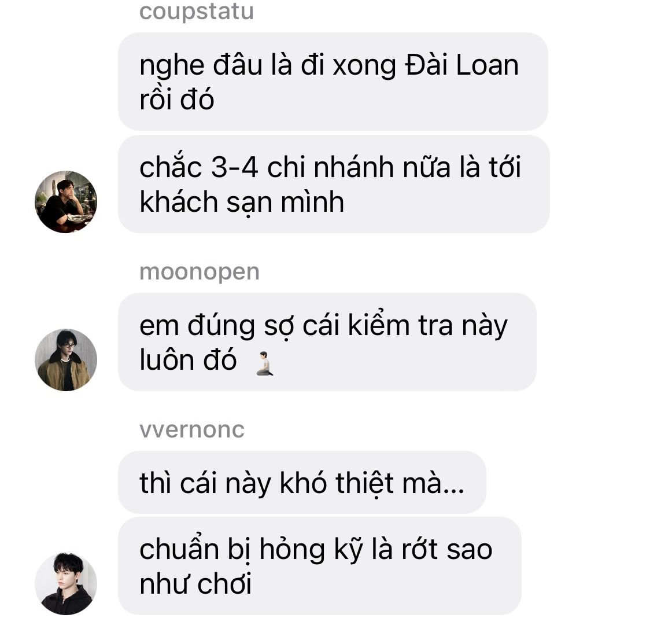Tap the vvernonc username label
This screenshot has width=672, height=629.
(x=192, y=429)
